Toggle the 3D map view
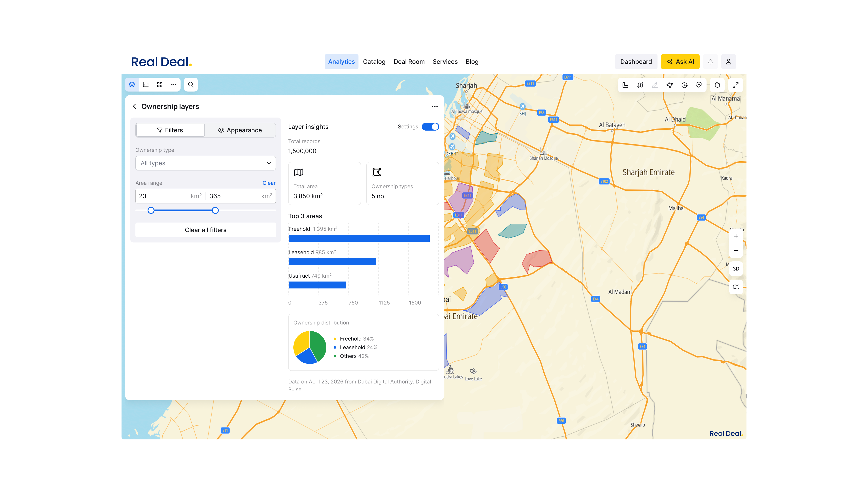868x488 pixels. 736,269
